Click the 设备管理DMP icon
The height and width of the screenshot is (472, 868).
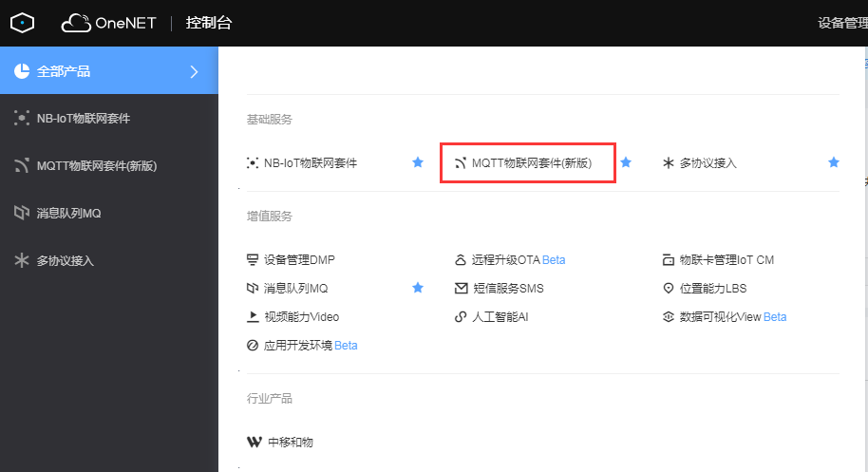pos(253,259)
